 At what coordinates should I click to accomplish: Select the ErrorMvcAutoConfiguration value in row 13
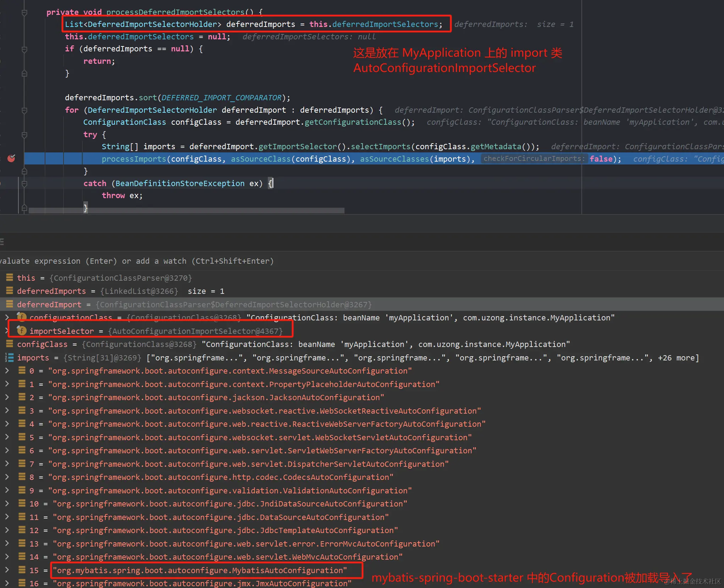pos(246,544)
